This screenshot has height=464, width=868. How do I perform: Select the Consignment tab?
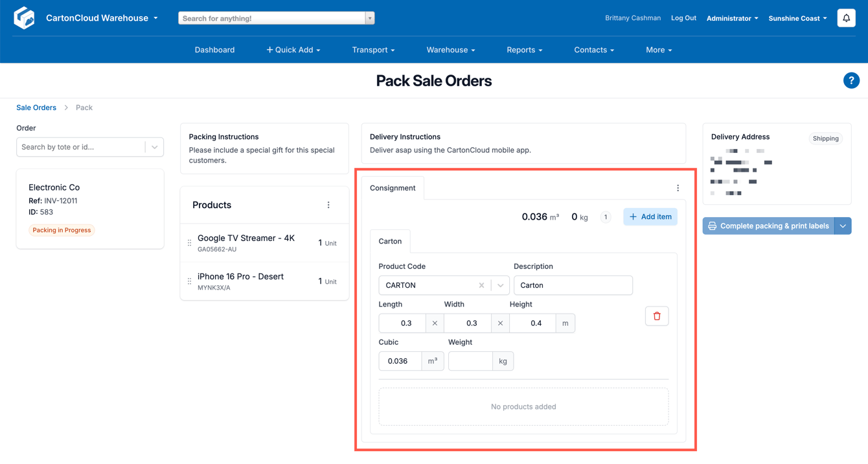click(393, 188)
